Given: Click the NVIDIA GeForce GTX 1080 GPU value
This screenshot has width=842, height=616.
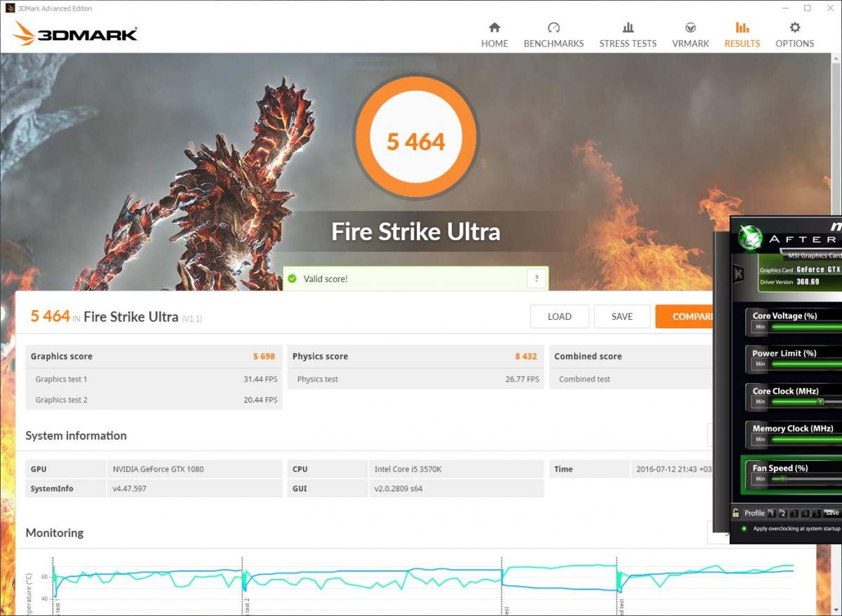Looking at the screenshot, I should click(158, 469).
